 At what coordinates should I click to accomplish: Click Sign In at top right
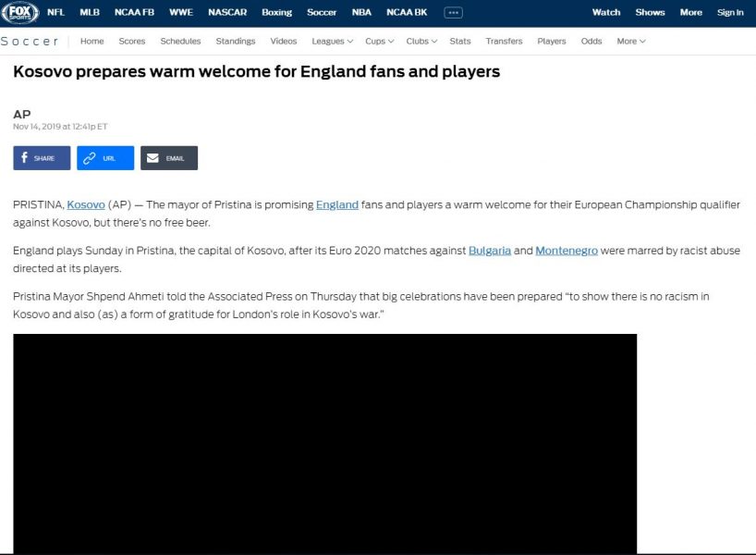(730, 12)
